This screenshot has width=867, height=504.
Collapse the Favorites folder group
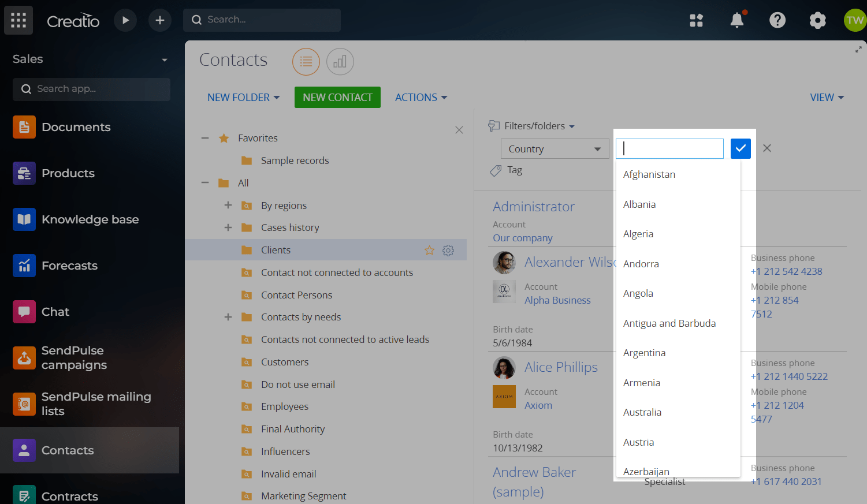coord(205,138)
